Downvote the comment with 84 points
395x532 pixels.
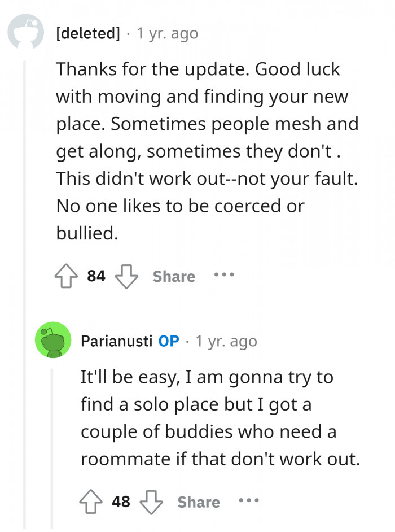point(126,277)
